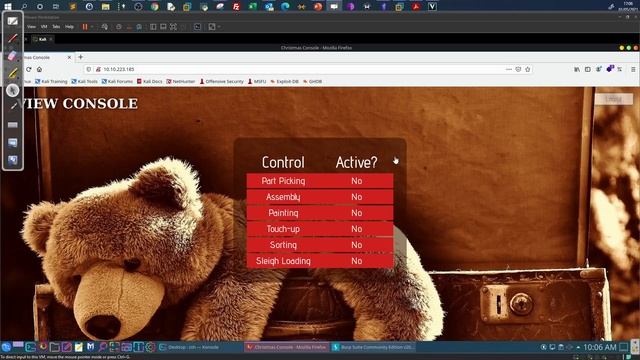
Task: Open the Kali Forums bookmark
Action: point(117,82)
